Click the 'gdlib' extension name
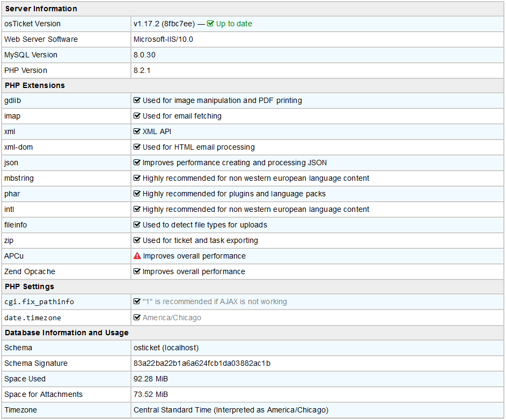The image size is (506, 420). [12, 100]
